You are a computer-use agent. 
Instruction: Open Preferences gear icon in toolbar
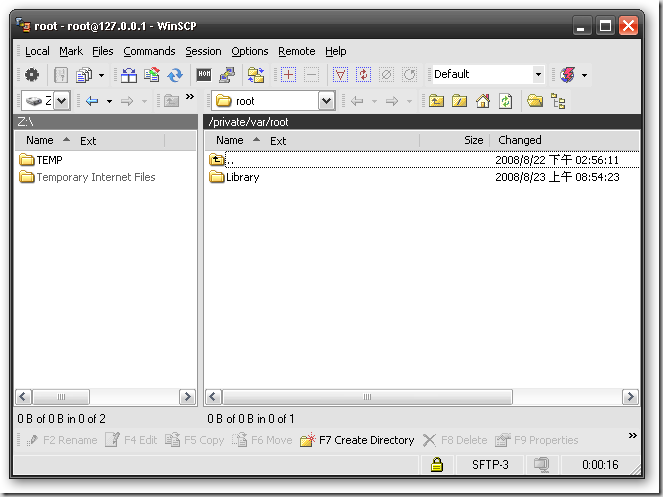(x=32, y=75)
